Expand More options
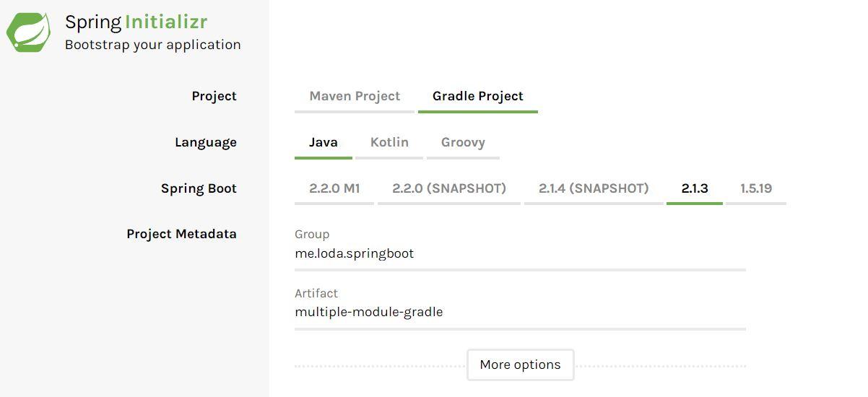The height and width of the screenshot is (397, 868). pos(520,365)
